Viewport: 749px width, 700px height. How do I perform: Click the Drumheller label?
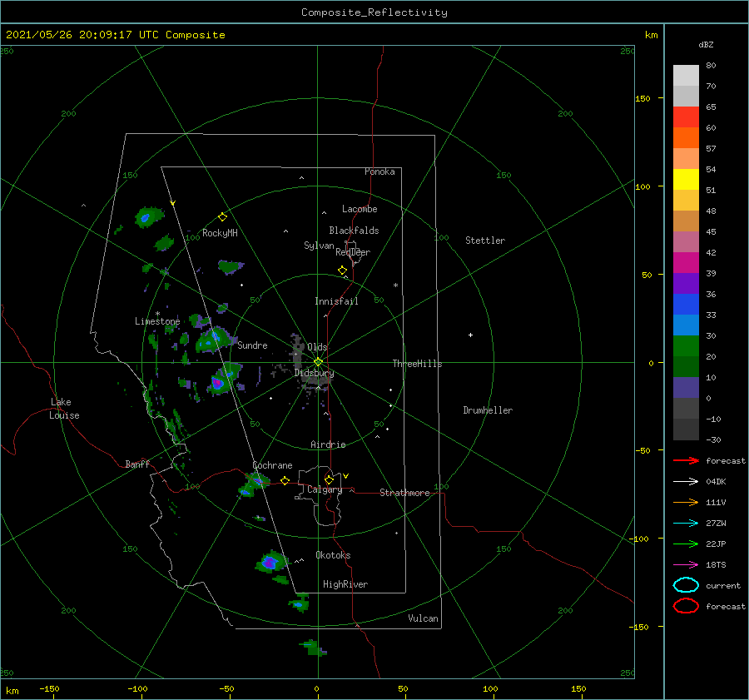[488, 410]
